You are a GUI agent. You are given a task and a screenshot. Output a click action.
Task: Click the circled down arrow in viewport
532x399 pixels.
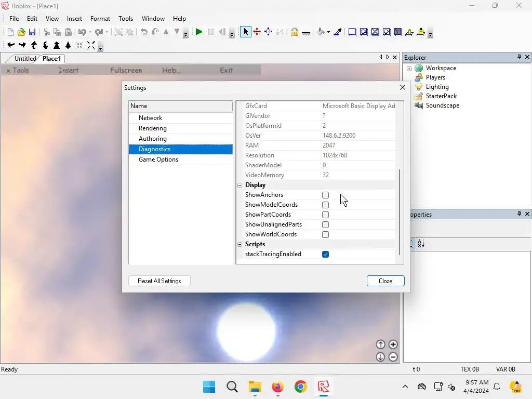pyautogui.click(x=381, y=357)
